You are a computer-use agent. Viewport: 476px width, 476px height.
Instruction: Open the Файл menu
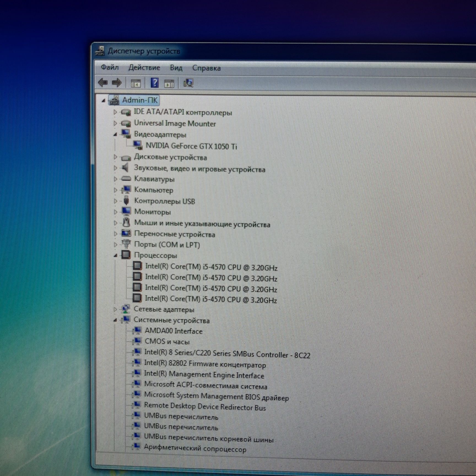(x=110, y=67)
